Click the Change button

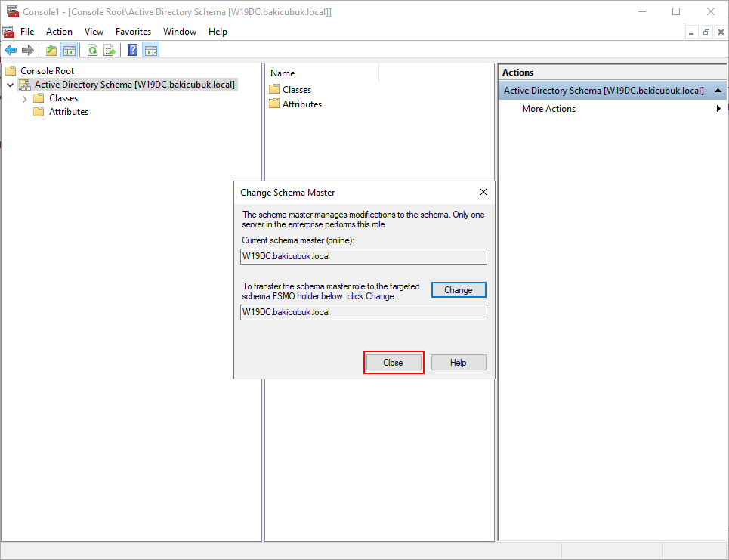[x=459, y=289]
